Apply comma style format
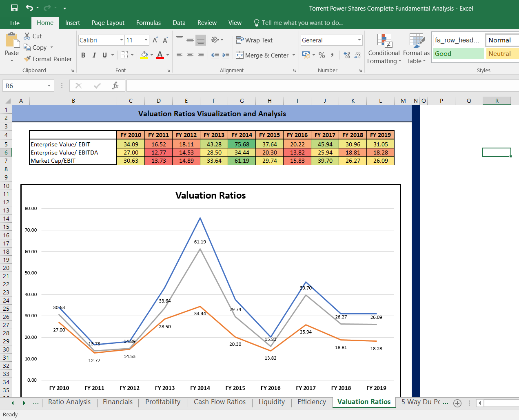This screenshot has height=420, width=519. 333,55
